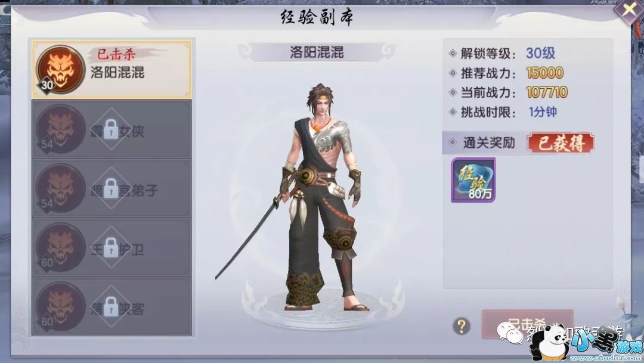Click the panda 小黑游戏 watermark logo
Image resolution: width=644 pixels, height=363 pixels.
(587, 344)
